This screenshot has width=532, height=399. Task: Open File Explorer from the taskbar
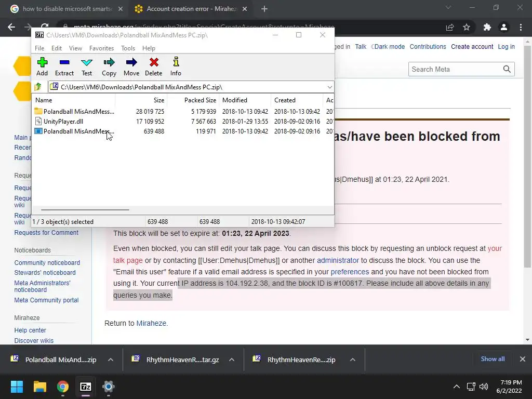point(39,387)
